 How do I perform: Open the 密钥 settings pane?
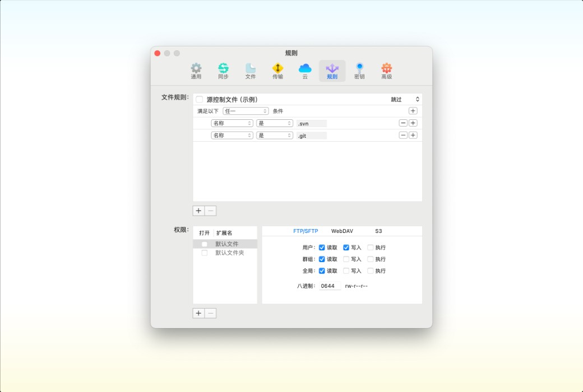click(359, 70)
